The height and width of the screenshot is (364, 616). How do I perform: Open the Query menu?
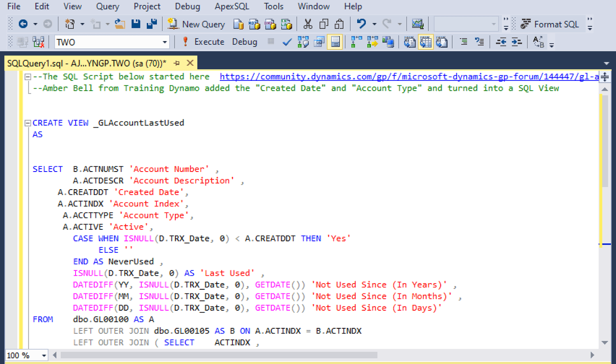pos(108,6)
